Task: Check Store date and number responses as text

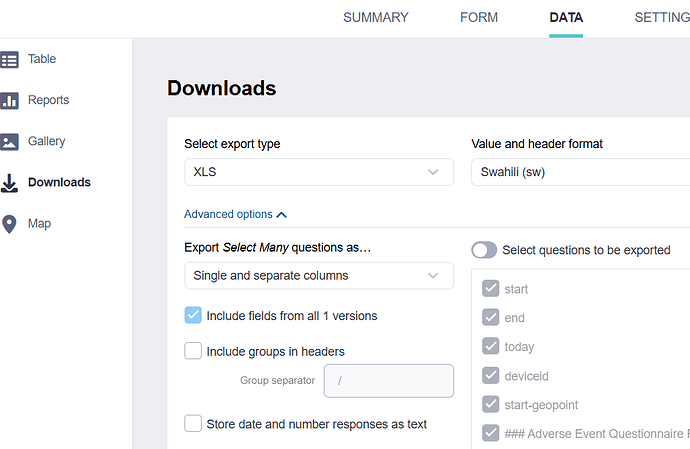Action: pos(193,423)
